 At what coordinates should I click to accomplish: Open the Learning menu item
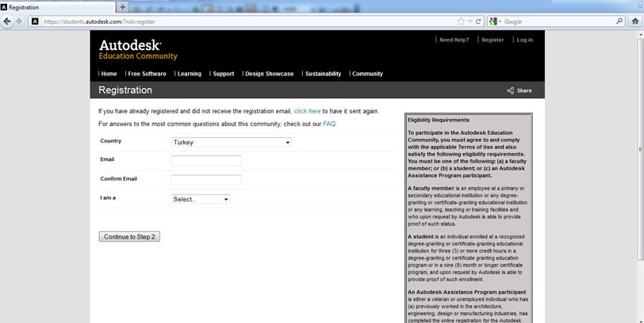pos(190,74)
